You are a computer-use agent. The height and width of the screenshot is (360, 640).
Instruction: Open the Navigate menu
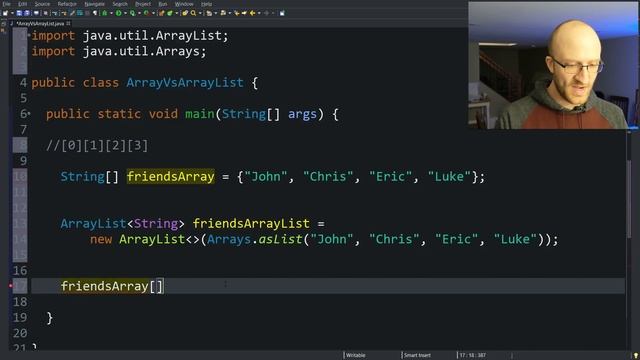[94, 4]
